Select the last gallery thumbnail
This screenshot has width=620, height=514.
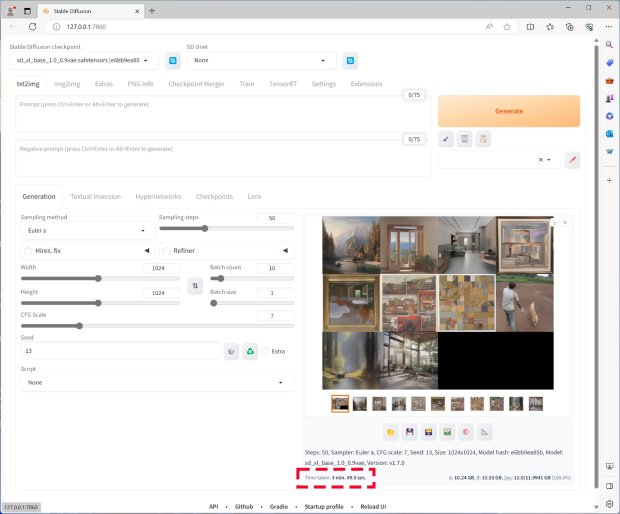tap(536, 404)
